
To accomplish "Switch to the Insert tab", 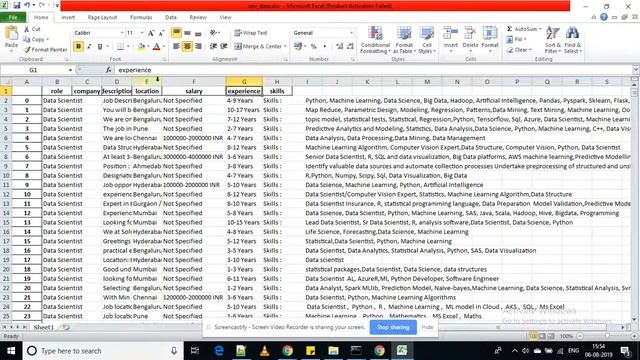I will coord(68,18).
